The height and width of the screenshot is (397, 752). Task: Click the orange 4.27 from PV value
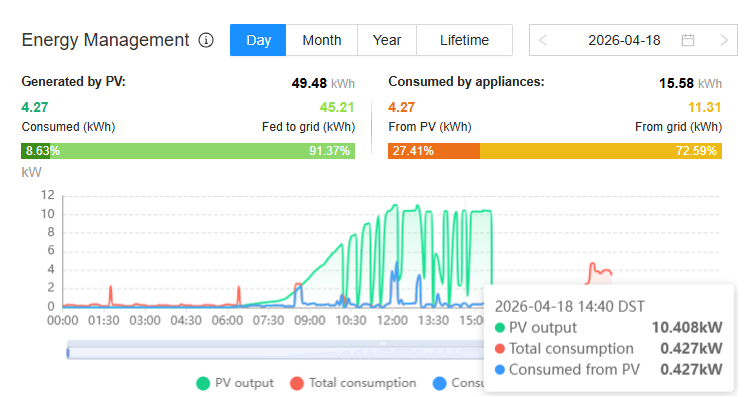(x=401, y=107)
